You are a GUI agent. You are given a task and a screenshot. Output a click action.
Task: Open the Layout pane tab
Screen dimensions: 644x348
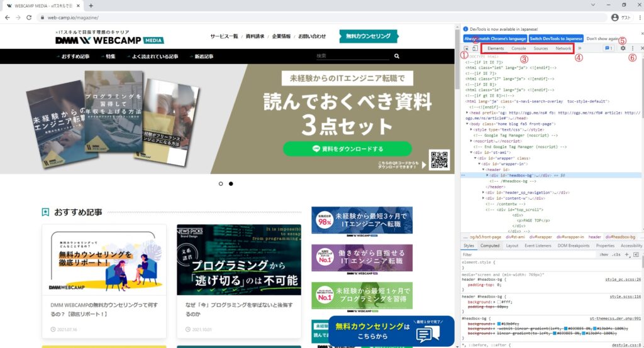click(512, 246)
